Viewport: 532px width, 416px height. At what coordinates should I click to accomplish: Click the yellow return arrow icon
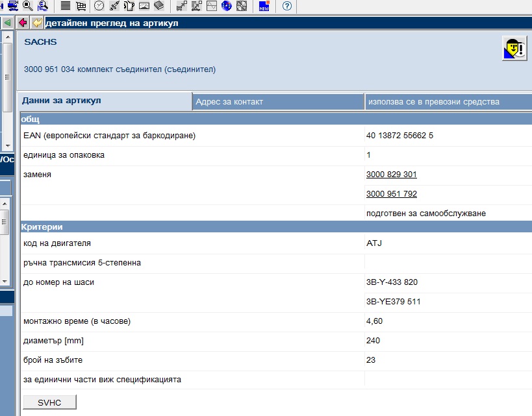(x=37, y=23)
